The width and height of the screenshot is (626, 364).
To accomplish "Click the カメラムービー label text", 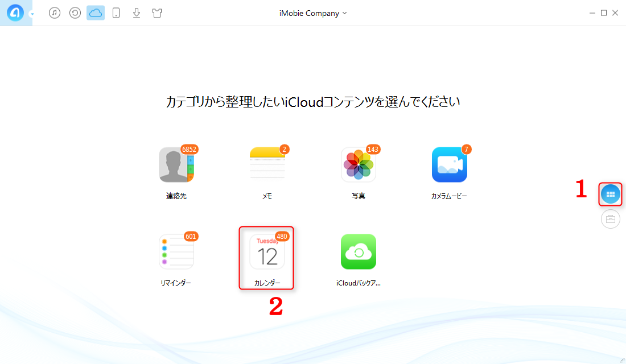I will (449, 196).
